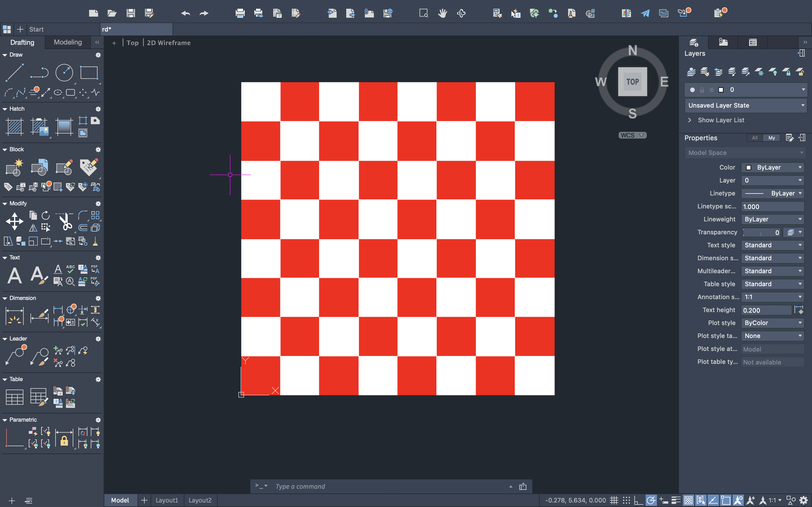Select the Trim scissors tool

point(66,222)
